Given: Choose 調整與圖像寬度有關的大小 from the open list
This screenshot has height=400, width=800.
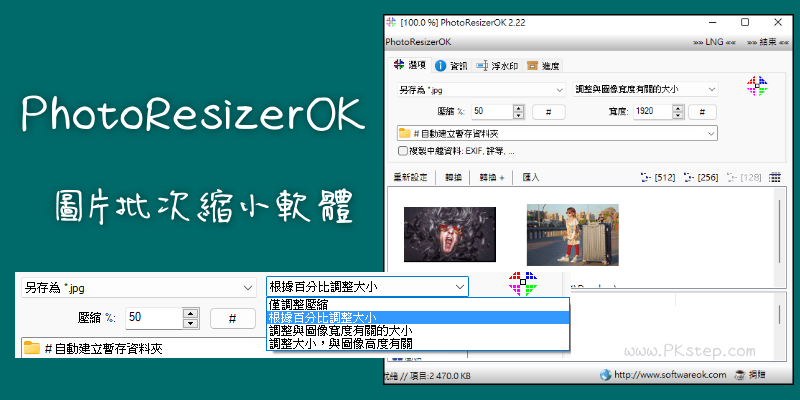Looking at the screenshot, I should coord(417,330).
